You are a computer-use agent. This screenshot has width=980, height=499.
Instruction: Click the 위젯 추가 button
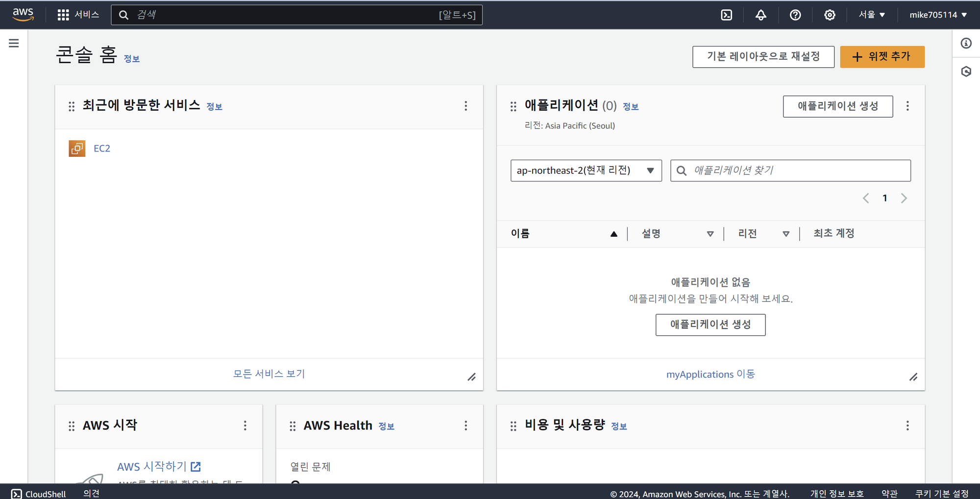[x=882, y=57]
